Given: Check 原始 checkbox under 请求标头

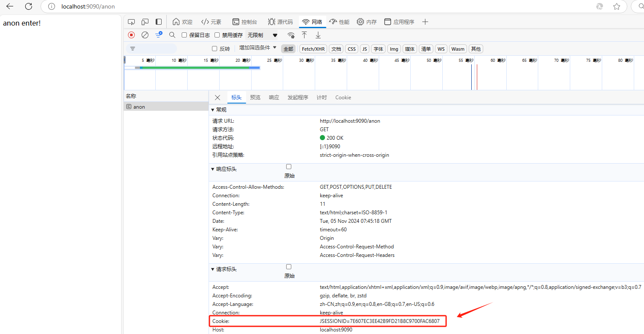Looking at the screenshot, I should 289,267.
